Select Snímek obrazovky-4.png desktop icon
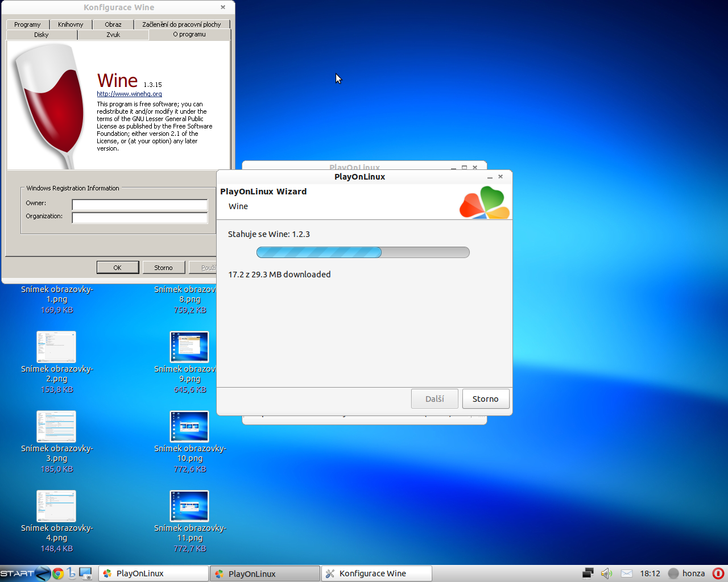This screenshot has width=728, height=582. point(56,506)
